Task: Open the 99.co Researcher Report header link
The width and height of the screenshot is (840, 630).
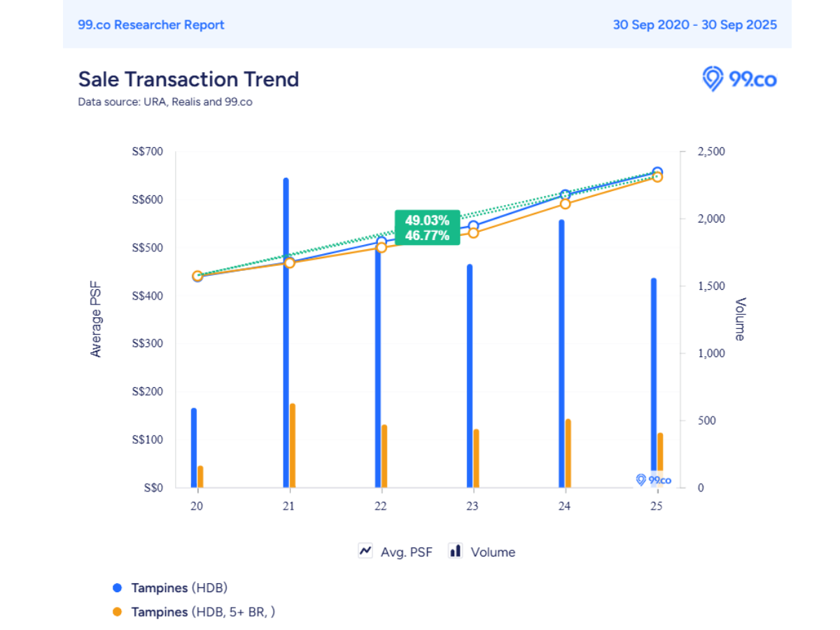Action: tap(151, 24)
